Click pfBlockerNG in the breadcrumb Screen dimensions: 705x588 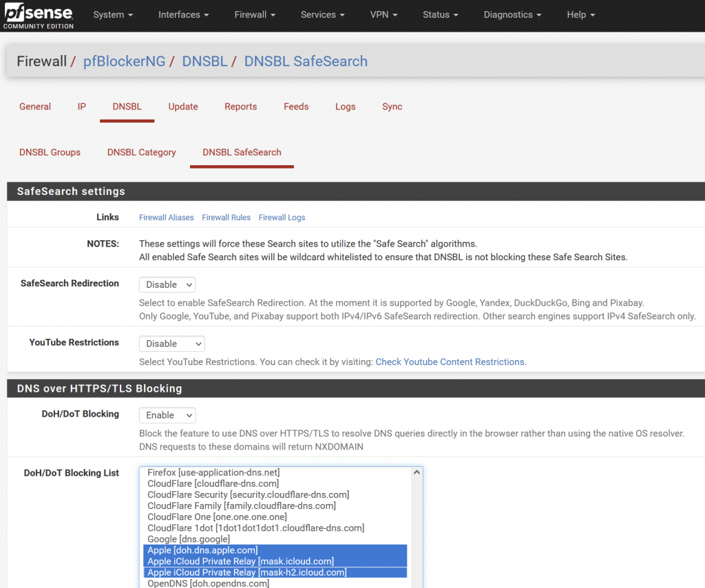[x=124, y=61]
